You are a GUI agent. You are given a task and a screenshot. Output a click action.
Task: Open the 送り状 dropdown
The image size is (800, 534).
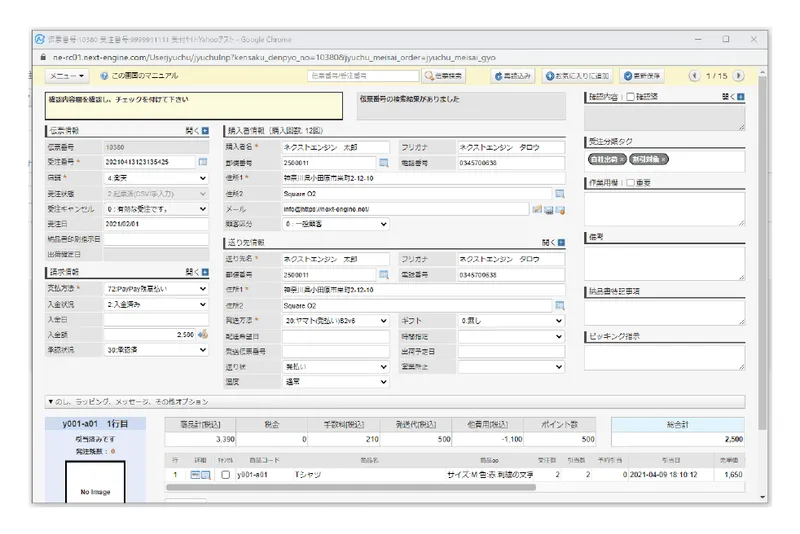click(x=336, y=367)
